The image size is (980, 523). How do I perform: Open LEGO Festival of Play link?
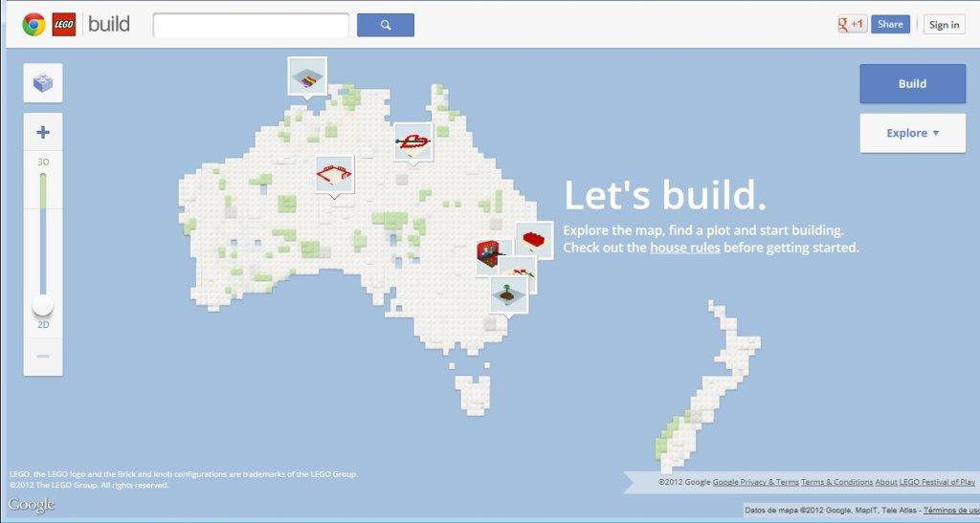click(937, 482)
